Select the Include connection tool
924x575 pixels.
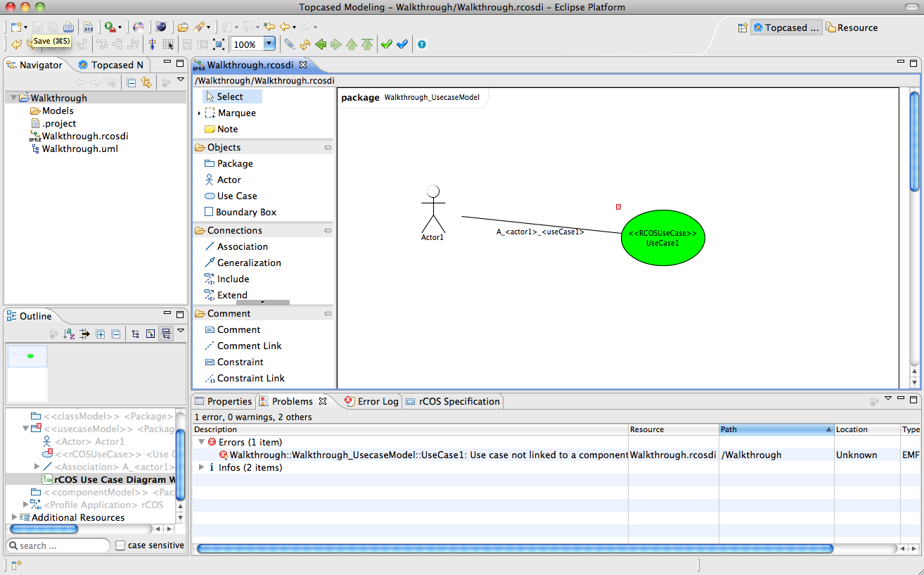click(226, 279)
